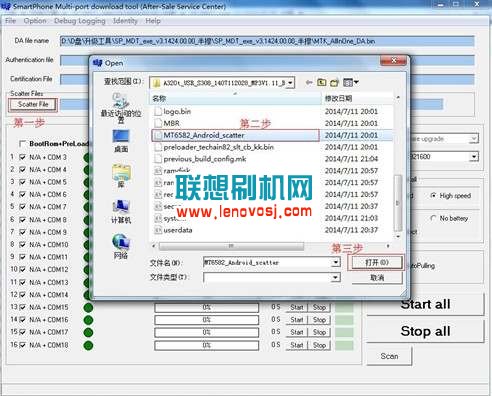
Task: Toggle the BootRom+PreLoader checkbox
Action: tap(23, 144)
